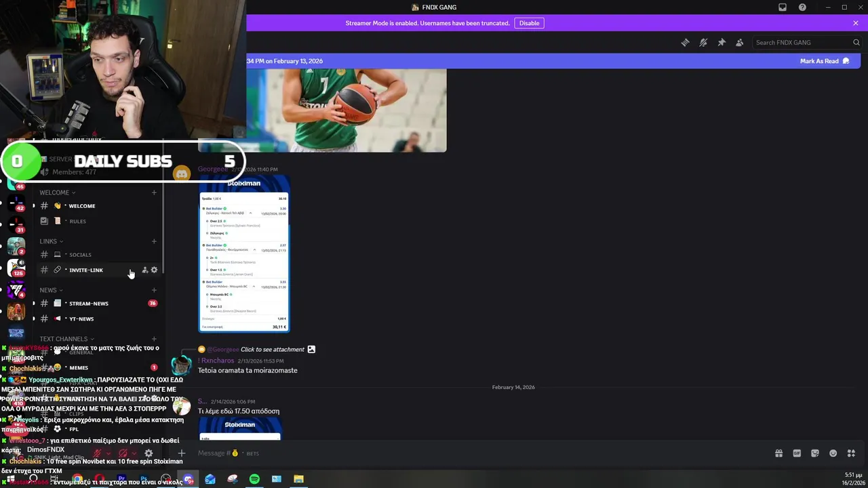Open the SOCIALS channel
The width and height of the screenshot is (868, 488).
pyautogui.click(x=98, y=255)
